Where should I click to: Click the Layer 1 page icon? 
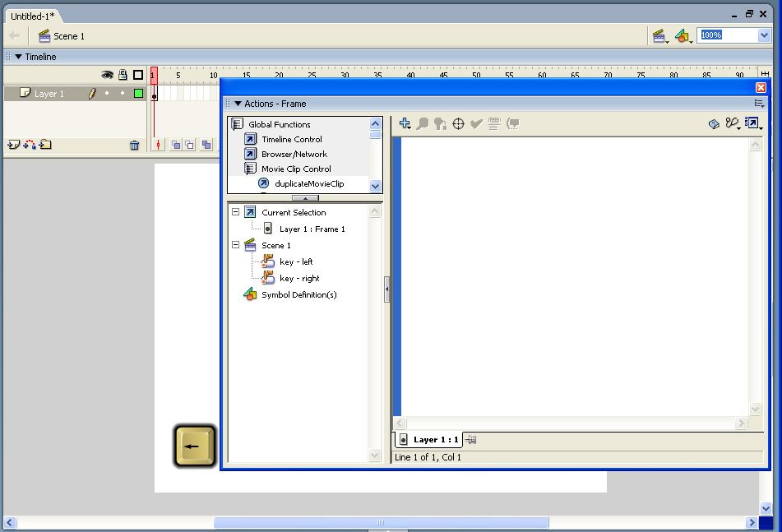click(25, 93)
